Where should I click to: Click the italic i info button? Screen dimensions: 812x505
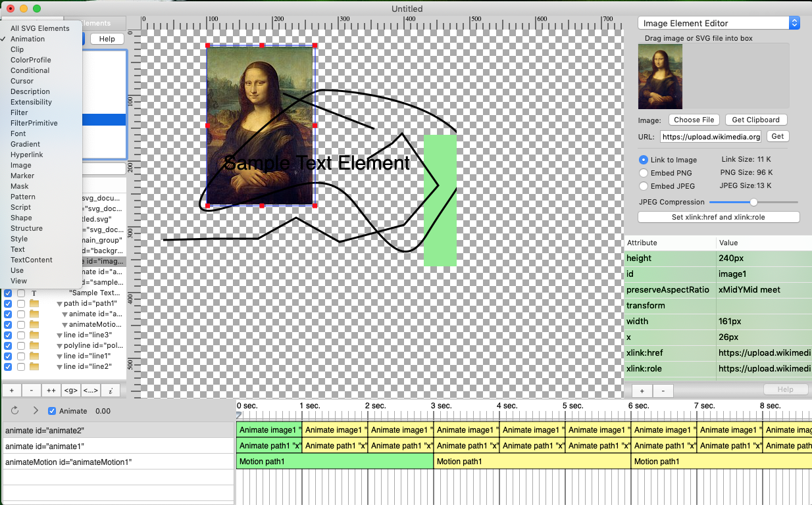(111, 391)
